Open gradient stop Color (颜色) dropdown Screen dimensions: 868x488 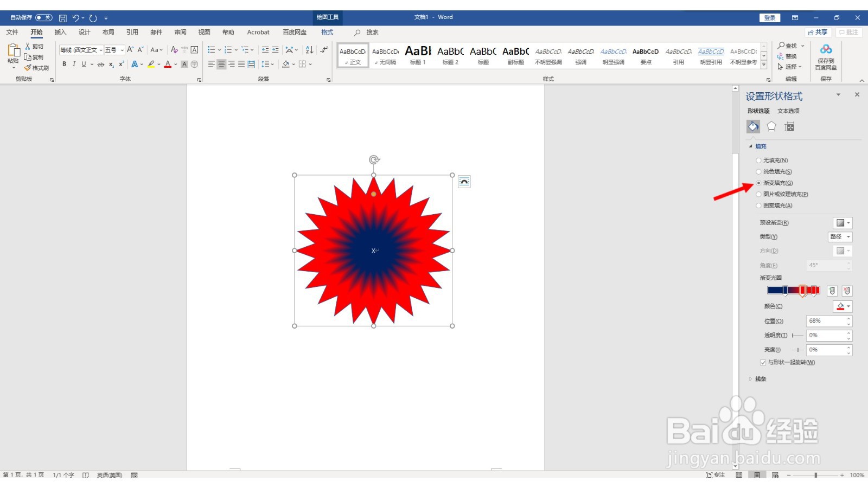(843, 306)
